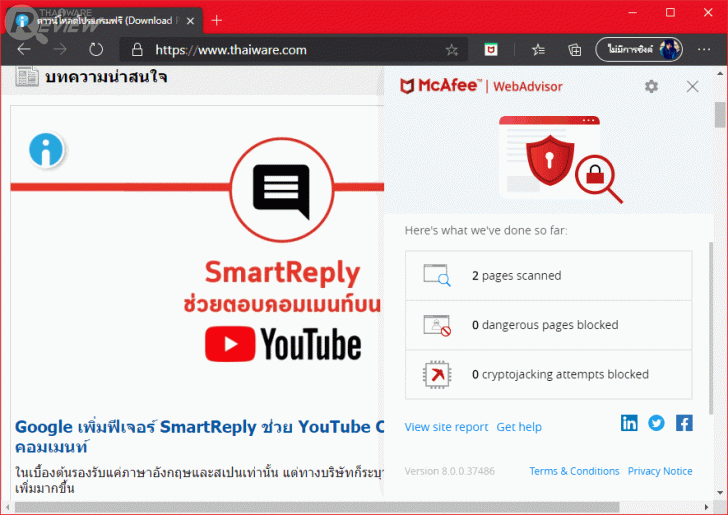This screenshot has width=728, height=515.
Task: Click the WebAdvisor panel inner scrollbar
Action: 711,328
